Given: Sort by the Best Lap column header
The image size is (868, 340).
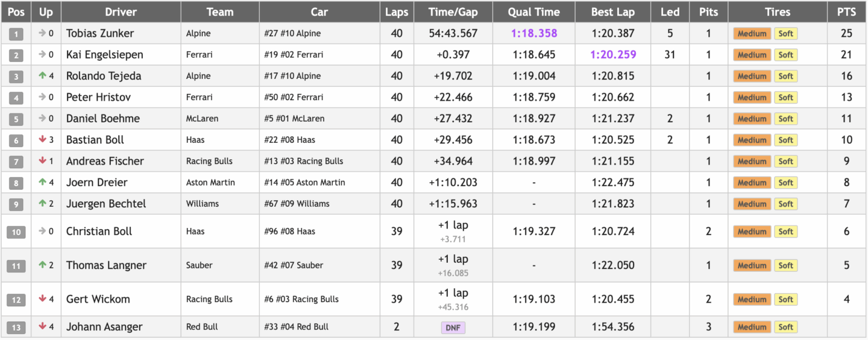Looking at the screenshot, I should coord(613,12).
